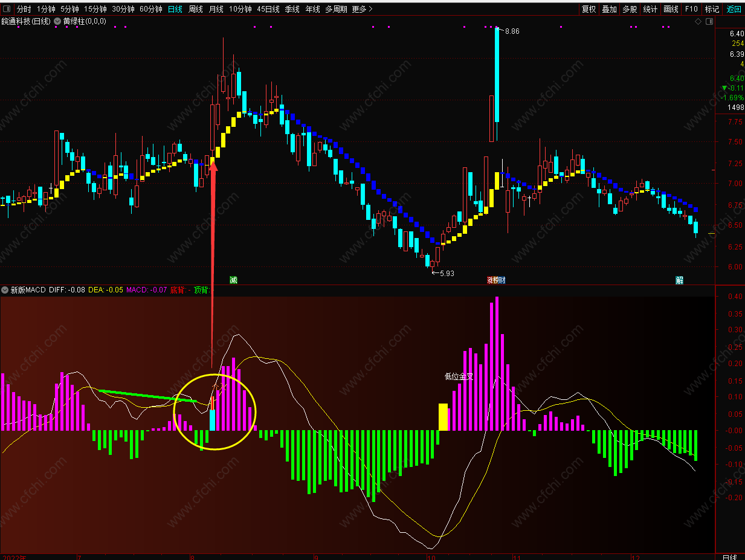This screenshot has height=560, width=745.
Task: Select the 月线 monthly period tab
Action: click(x=216, y=9)
